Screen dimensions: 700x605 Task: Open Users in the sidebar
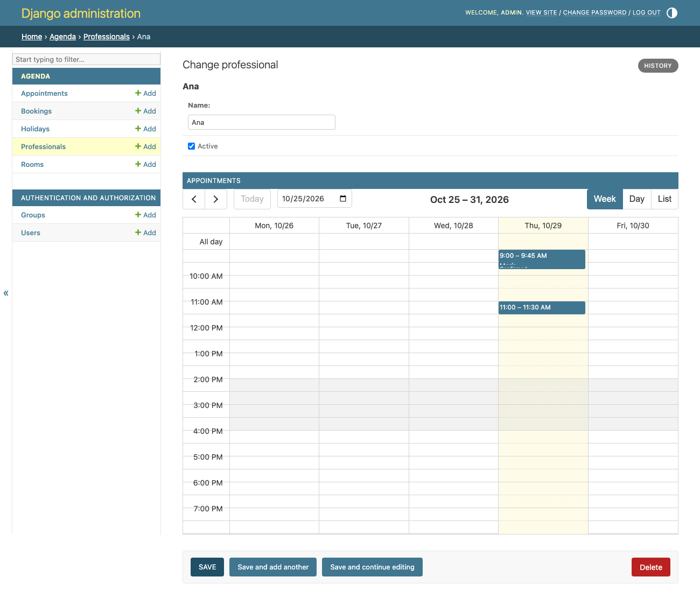pos(31,233)
